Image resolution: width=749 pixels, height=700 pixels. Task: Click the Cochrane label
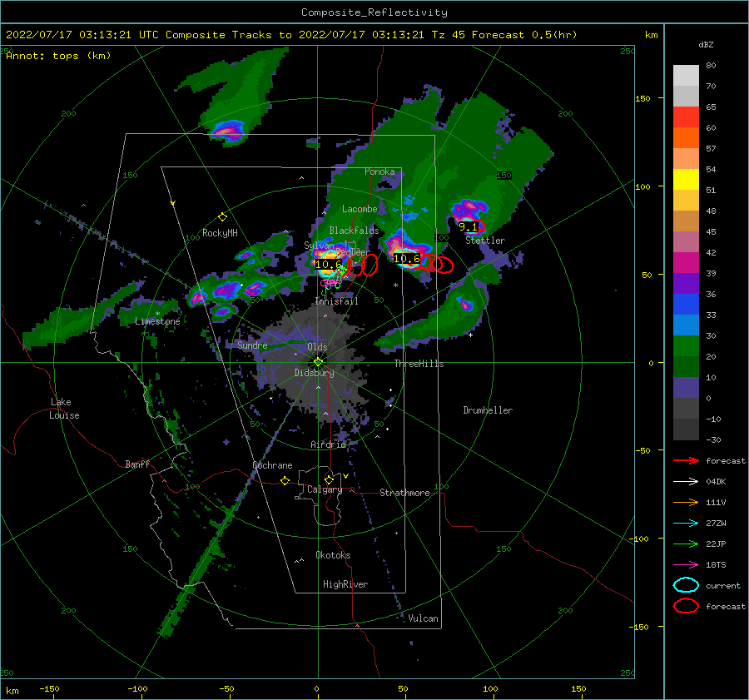point(272,465)
